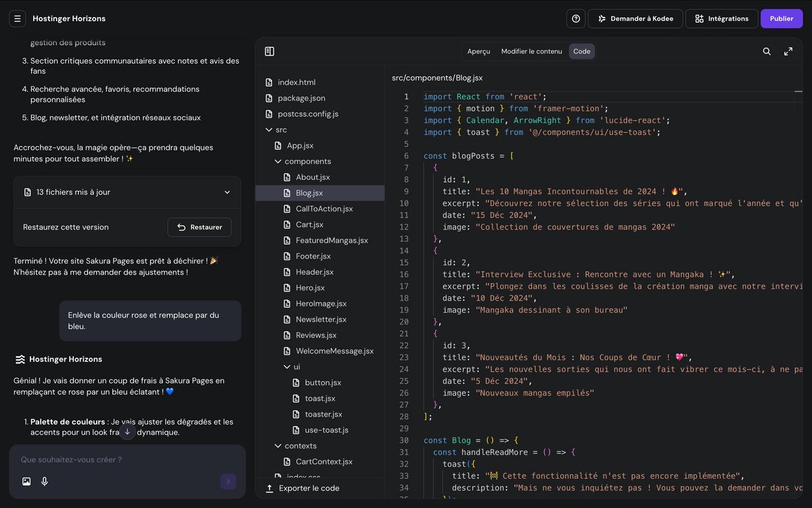Switch to Modifier le contenu tab
The width and height of the screenshot is (812, 508).
(531, 51)
